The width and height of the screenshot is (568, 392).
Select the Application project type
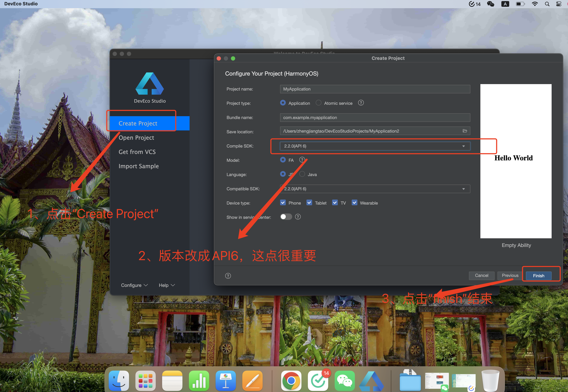point(283,103)
